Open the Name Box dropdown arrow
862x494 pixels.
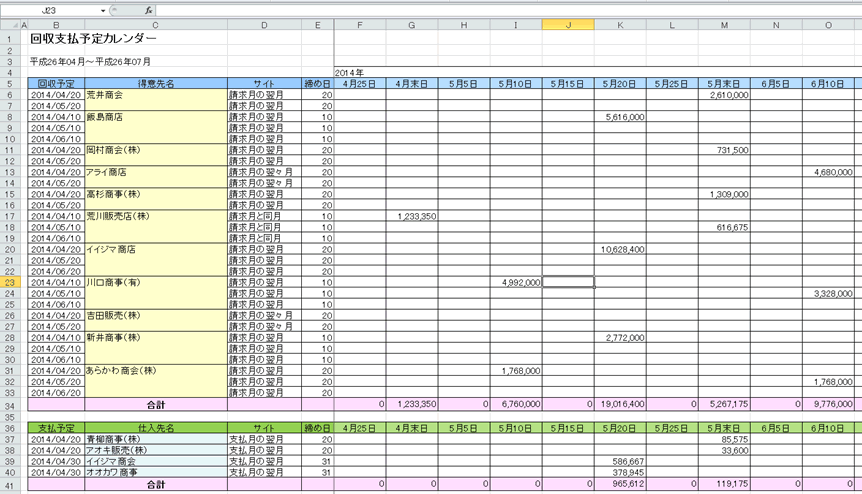coord(103,9)
